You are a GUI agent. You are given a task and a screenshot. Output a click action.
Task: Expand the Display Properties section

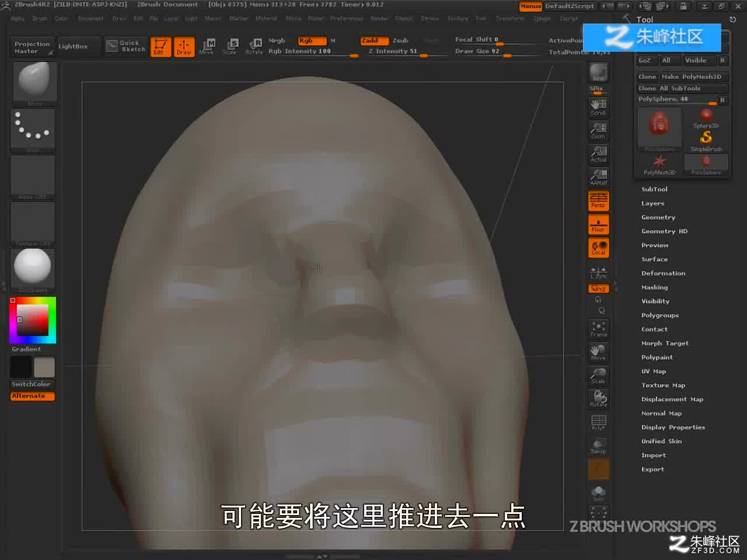pyautogui.click(x=673, y=427)
